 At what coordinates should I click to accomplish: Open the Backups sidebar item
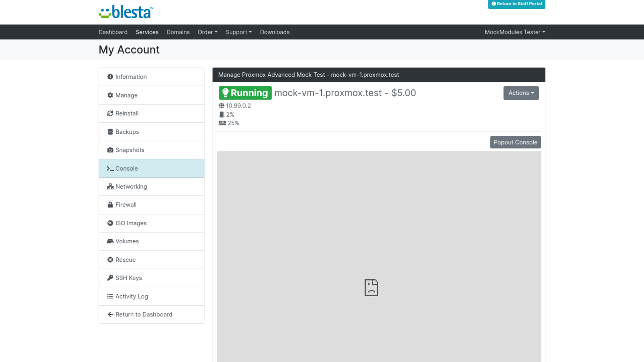pos(152,132)
